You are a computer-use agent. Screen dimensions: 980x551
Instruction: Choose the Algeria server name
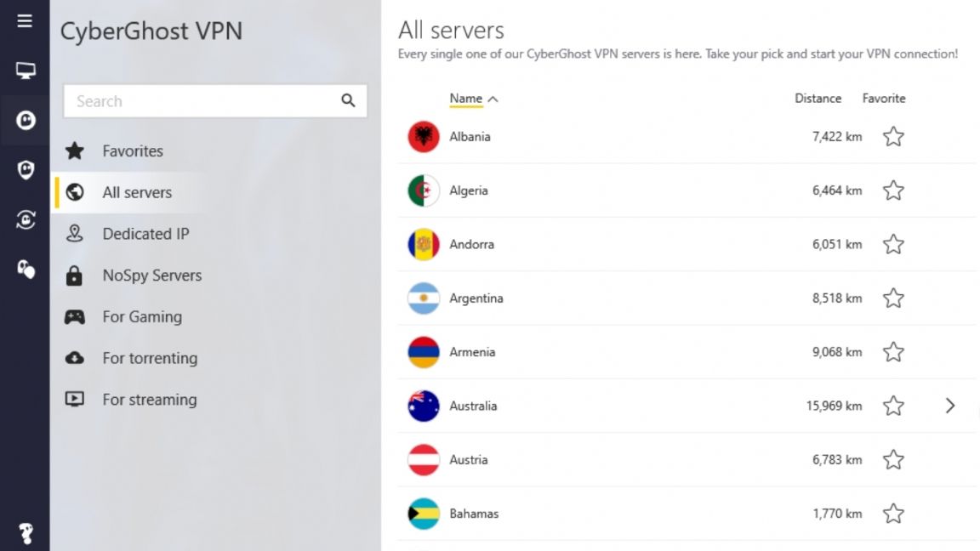468,190
